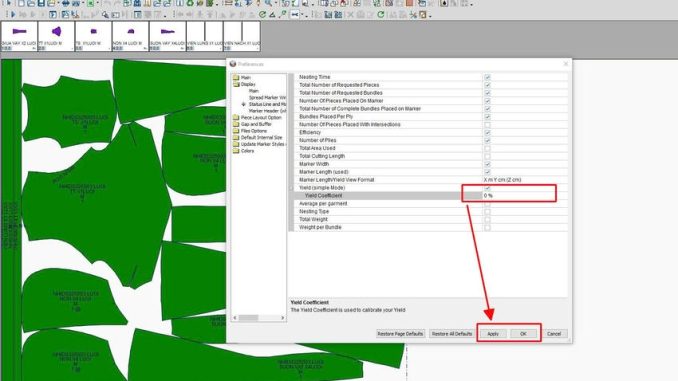Screen dimensions: 678x381
Task: Click Restore All Defaults button
Action: (452, 334)
